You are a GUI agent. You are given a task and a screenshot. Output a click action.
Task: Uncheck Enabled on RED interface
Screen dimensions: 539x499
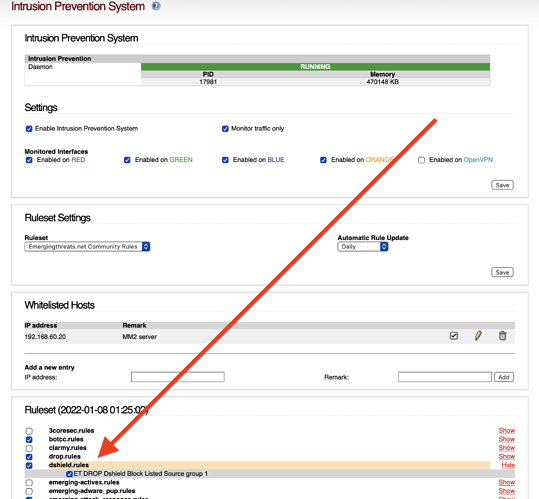pyautogui.click(x=29, y=160)
